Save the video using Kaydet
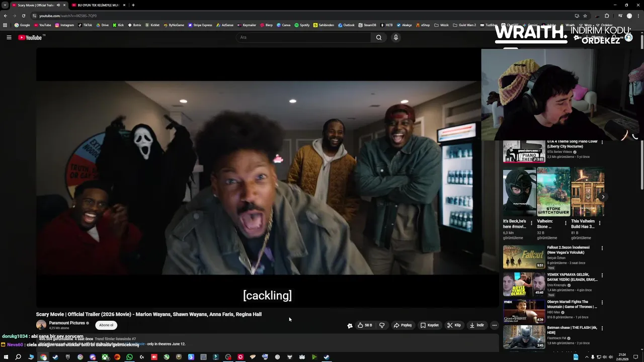The width and height of the screenshot is (644, 362). (x=430, y=325)
